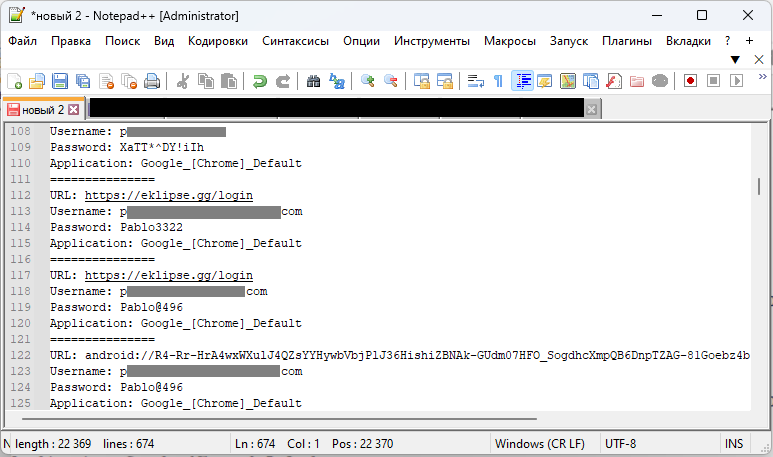Click Windows (CR LF) in status bar
Viewport: 773px width, 457px height.
pos(540,444)
